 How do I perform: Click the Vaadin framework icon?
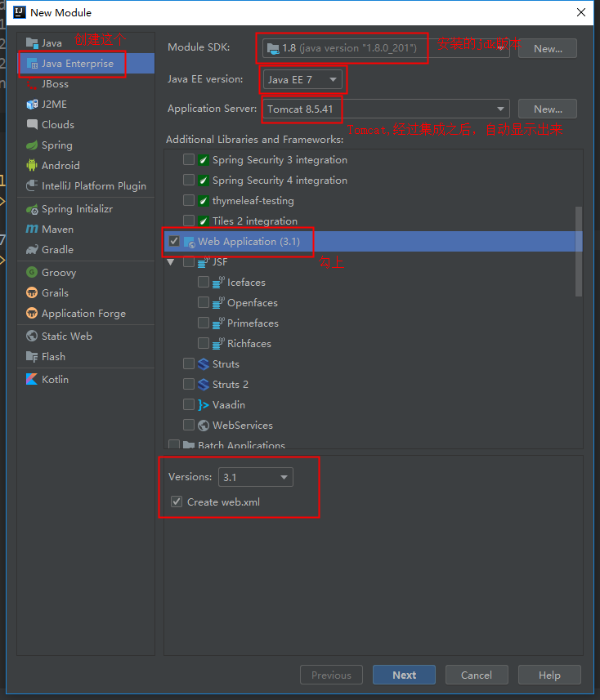[x=204, y=405]
